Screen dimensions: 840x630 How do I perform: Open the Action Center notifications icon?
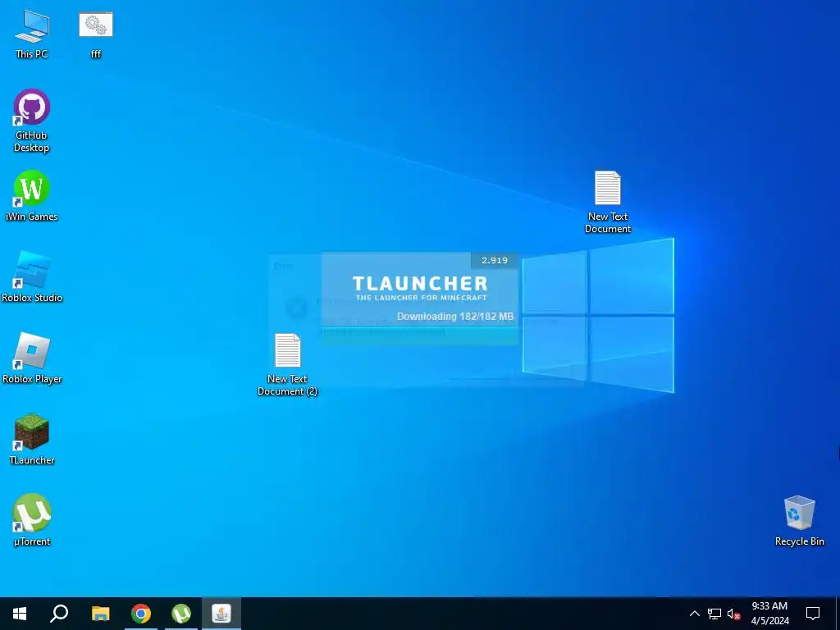(813, 614)
